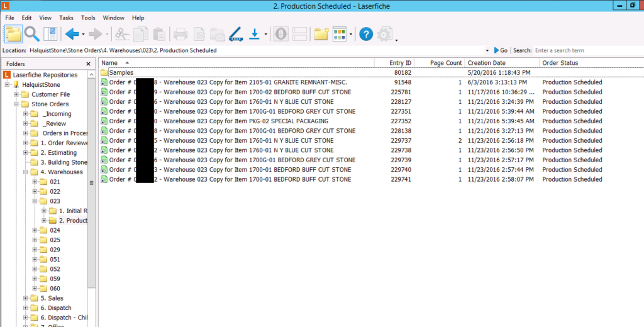This screenshot has height=327, width=644.
Task: Click the clipboard Paste icon
Action: point(159,34)
